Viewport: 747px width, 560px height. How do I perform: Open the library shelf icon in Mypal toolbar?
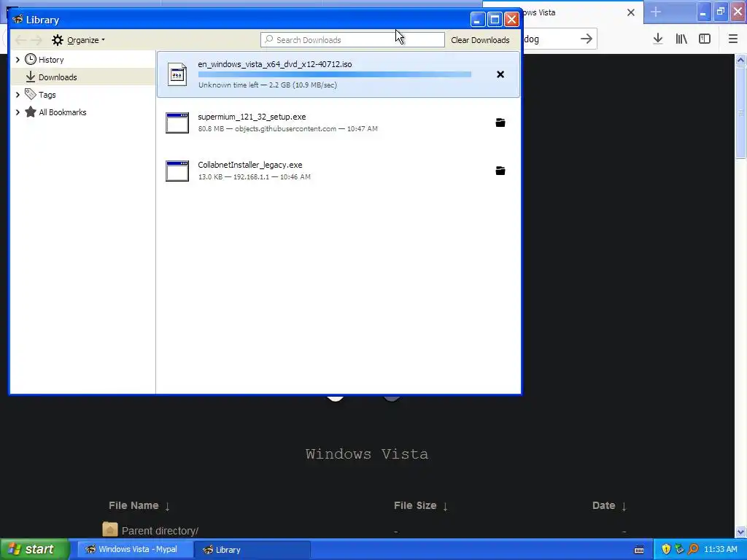[x=681, y=39]
